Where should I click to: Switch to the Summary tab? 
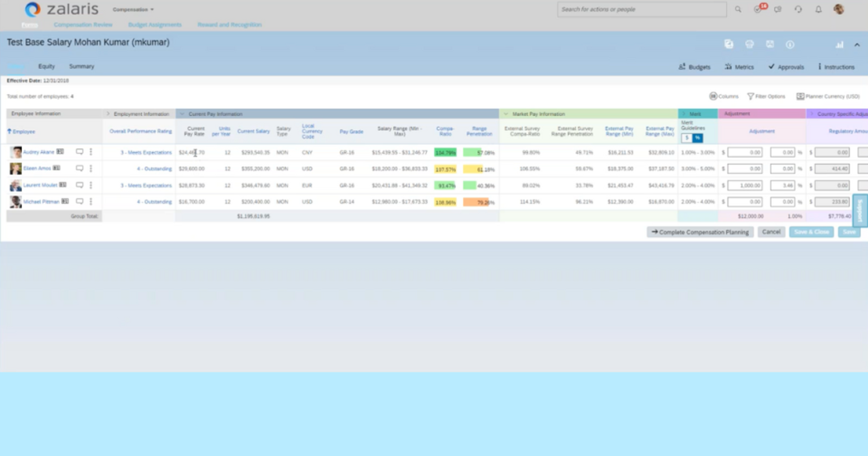click(x=82, y=66)
